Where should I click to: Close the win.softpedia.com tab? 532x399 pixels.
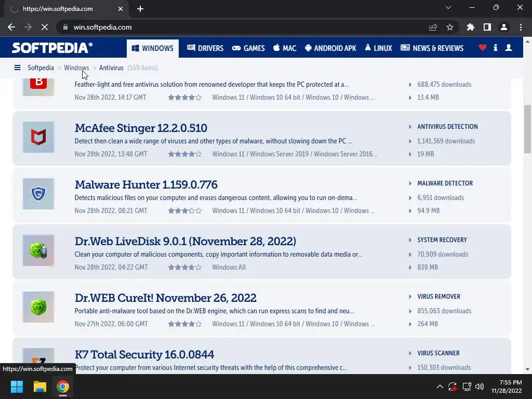121,9
